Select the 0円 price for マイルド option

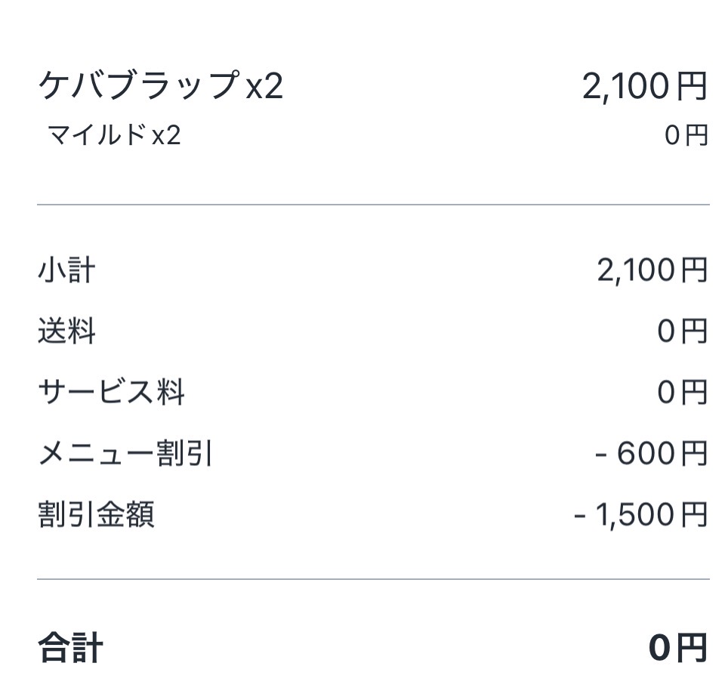coord(686,136)
